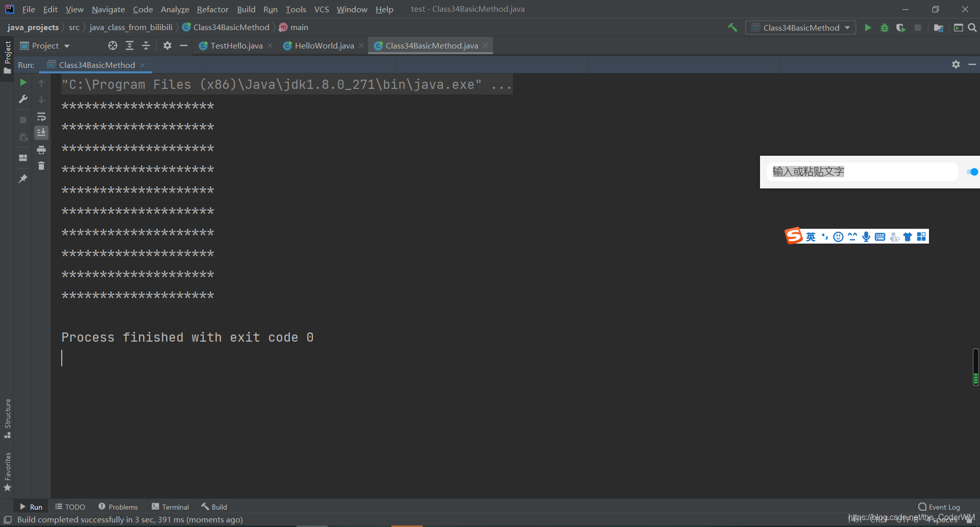This screenshot has width=980, height=527.
Task: Open Project view gear options
Action: tap(167, 45)
